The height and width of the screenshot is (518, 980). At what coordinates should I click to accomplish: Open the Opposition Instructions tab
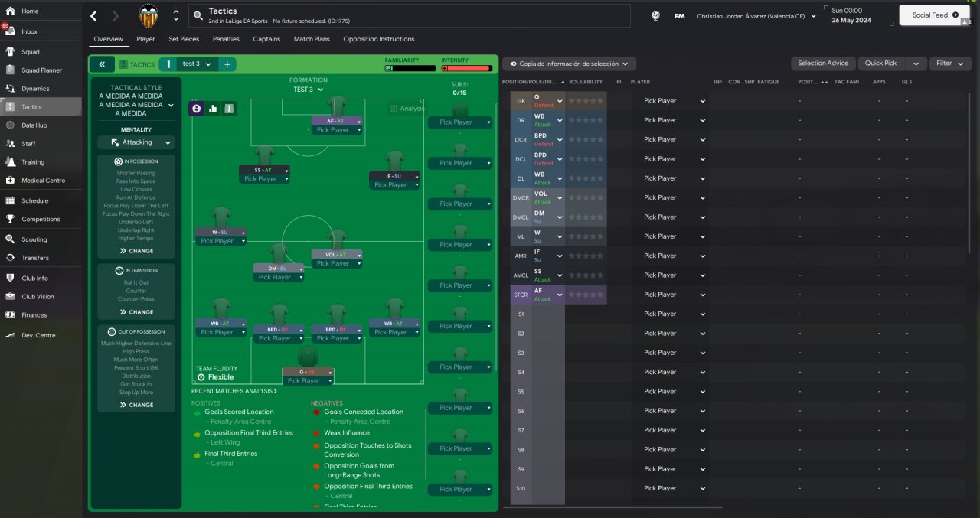tap(379, 39)
